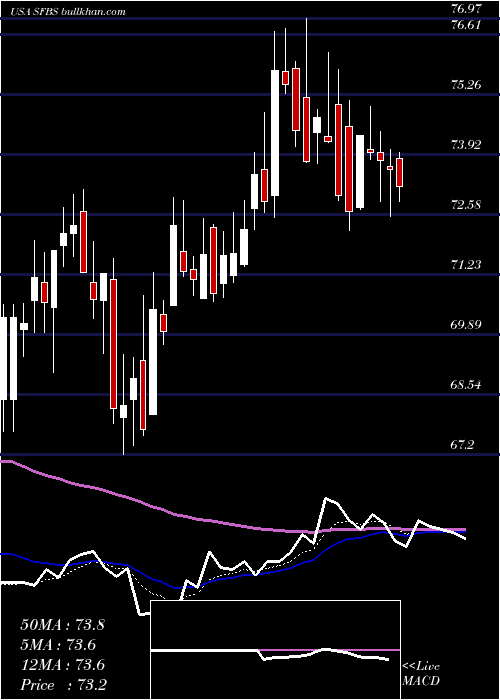Screen dimensions: 500x700
Task: Click the tallest white candlestick near 75.26
Action: pos(275,133)
